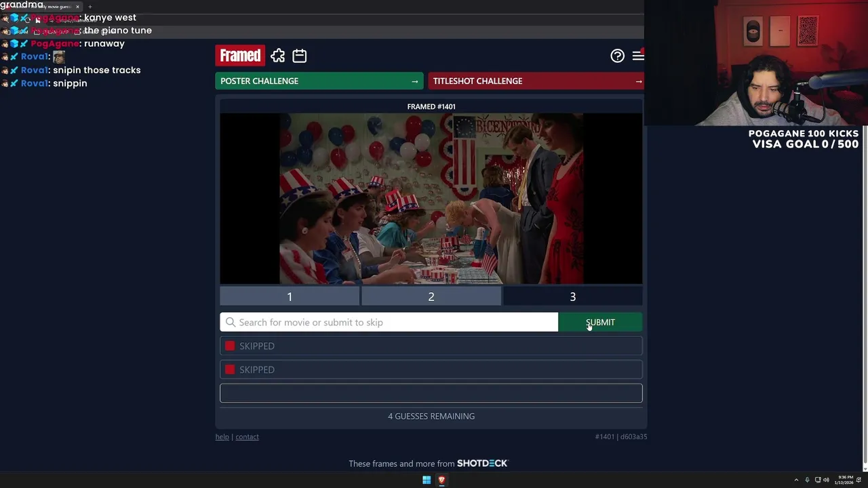Open the help question mark icon
This screenshot has width=868, height=488.
tap(617, 56)
